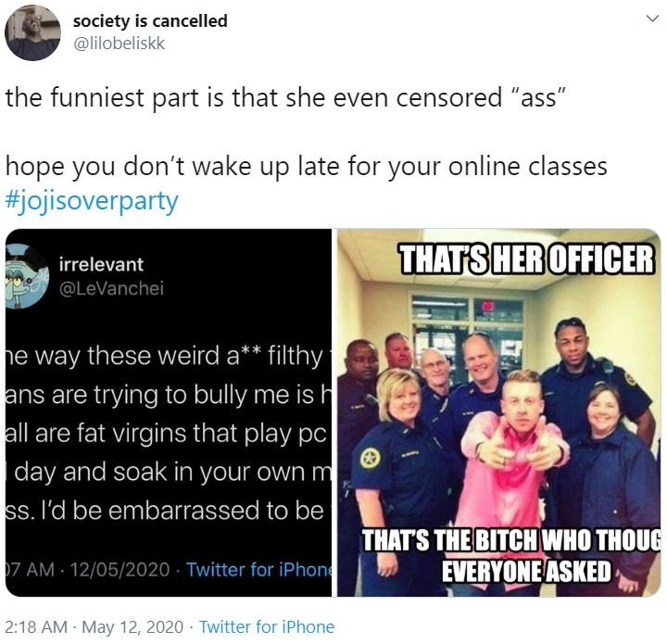Screen dimensions: 667x644
Task: Click the irrelevant display name in screenshot
Action: coord(101,265)
